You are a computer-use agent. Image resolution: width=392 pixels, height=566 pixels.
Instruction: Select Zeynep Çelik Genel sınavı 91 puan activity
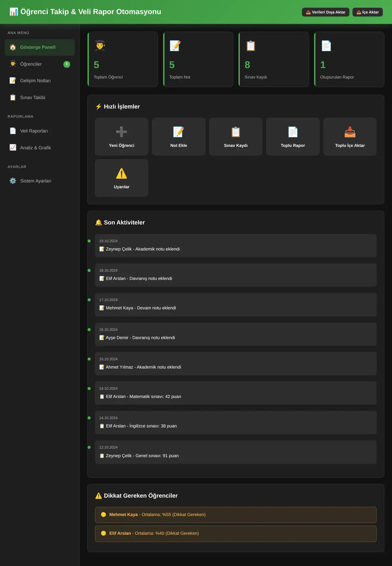(x=236, y=452)
